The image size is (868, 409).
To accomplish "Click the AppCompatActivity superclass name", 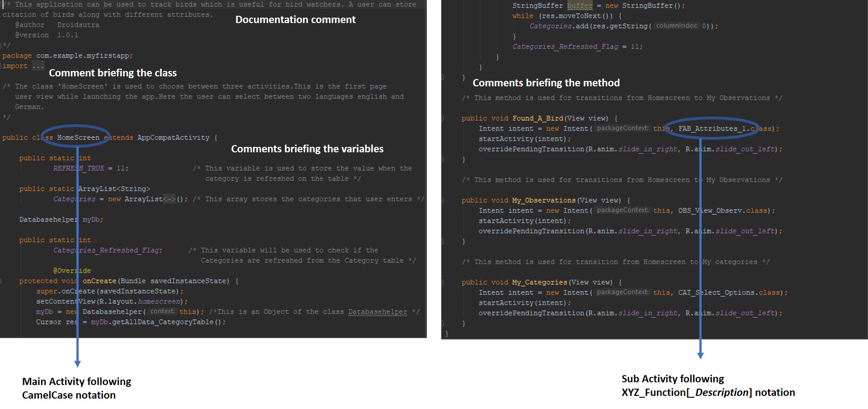I will [173, 137].
